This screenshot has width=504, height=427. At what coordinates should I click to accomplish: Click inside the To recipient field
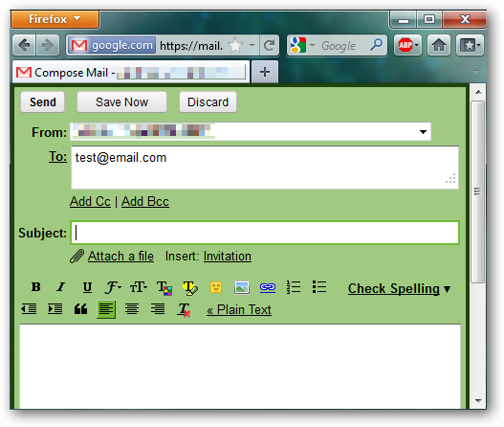click(265, 168)
